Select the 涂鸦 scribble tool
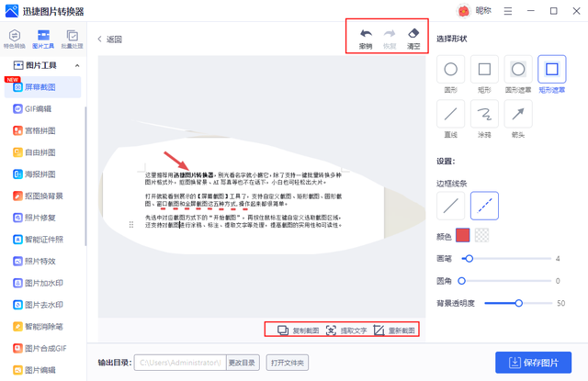This screenshot has height=381, width=588. [x=484, y=114]
